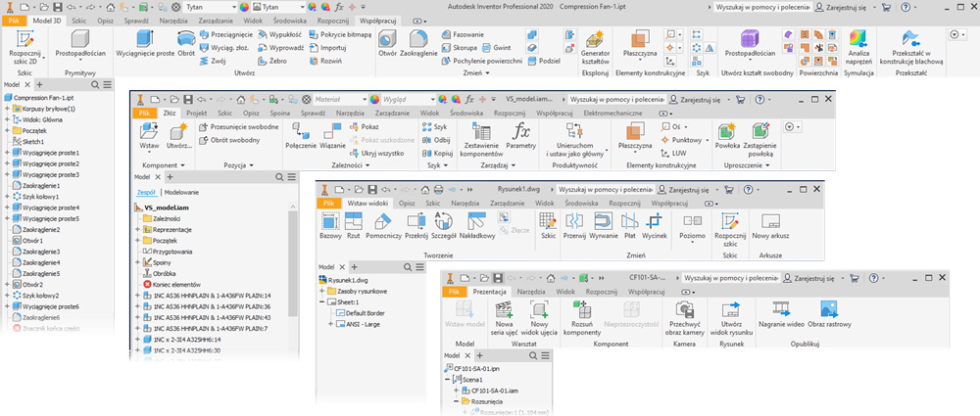Open Prezentacja tab in presentation window

(489, 291)
